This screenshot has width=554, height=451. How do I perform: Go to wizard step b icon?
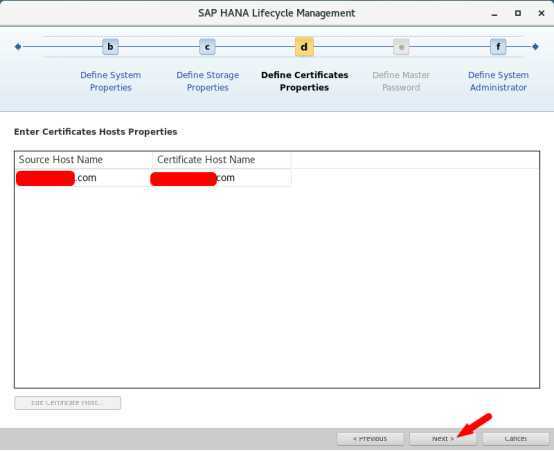[110, 47]
